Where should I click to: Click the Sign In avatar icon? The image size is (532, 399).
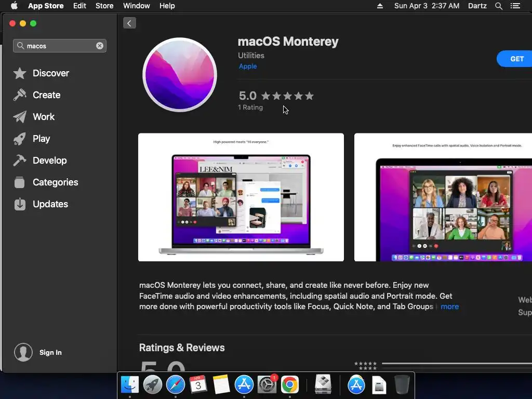23,352
